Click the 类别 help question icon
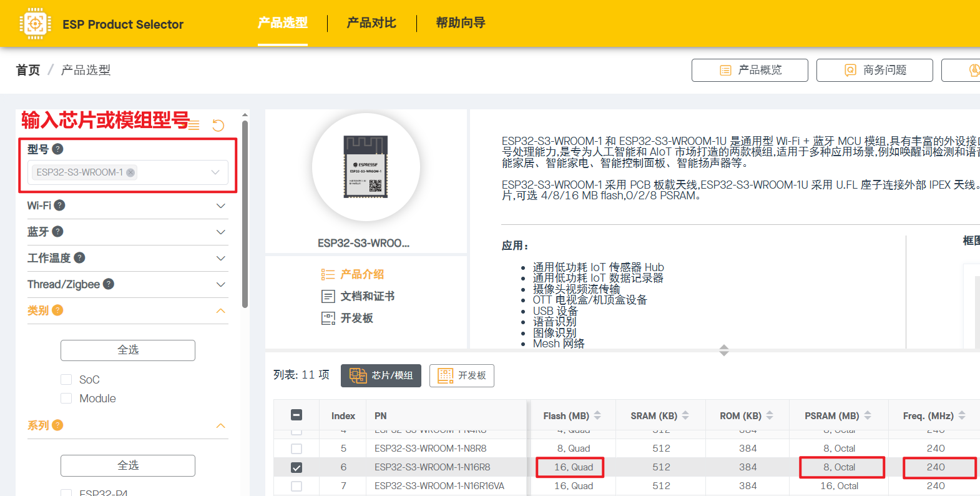 click(57, 310)
